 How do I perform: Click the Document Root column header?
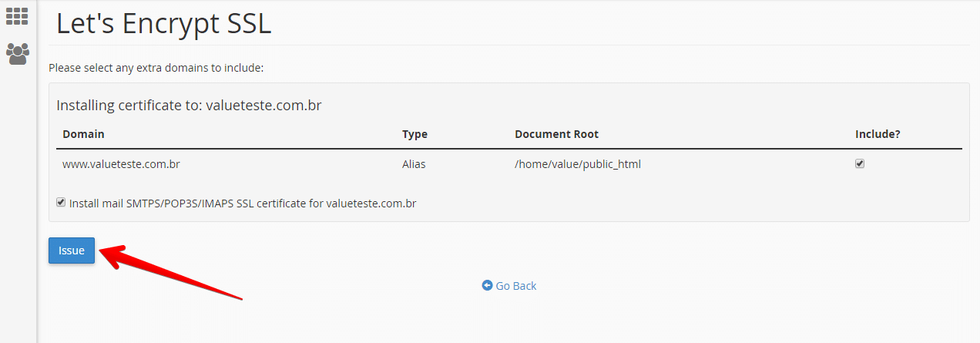[556, 134]
